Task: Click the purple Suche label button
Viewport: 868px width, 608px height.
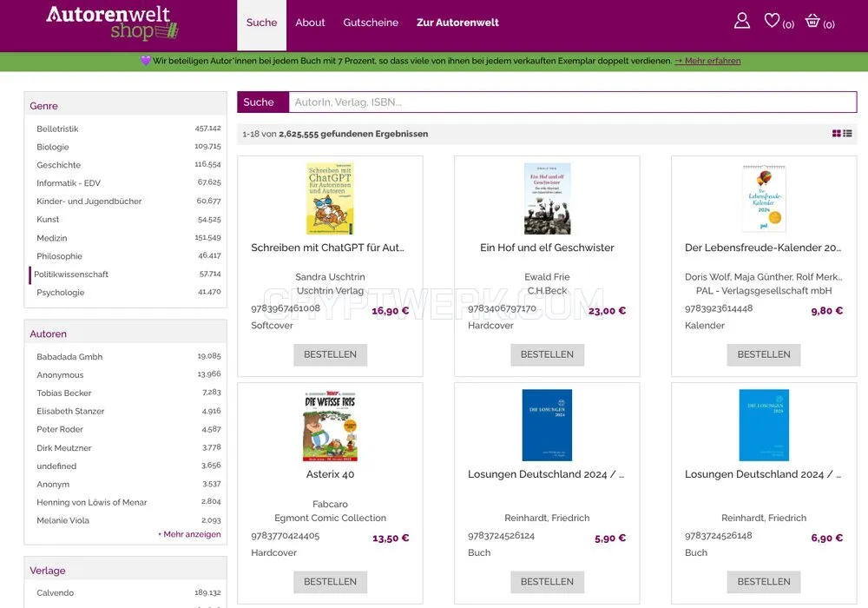Action: coord(263,102)
